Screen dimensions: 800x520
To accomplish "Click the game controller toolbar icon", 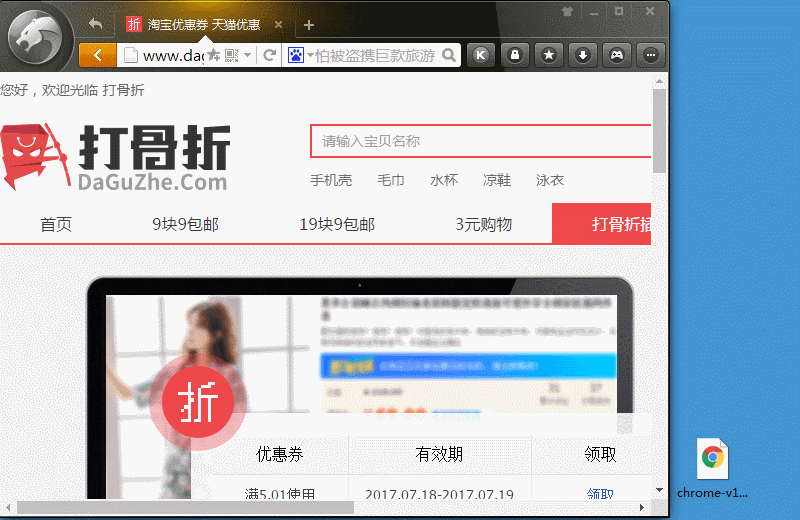I will click(x=617, y=55).
